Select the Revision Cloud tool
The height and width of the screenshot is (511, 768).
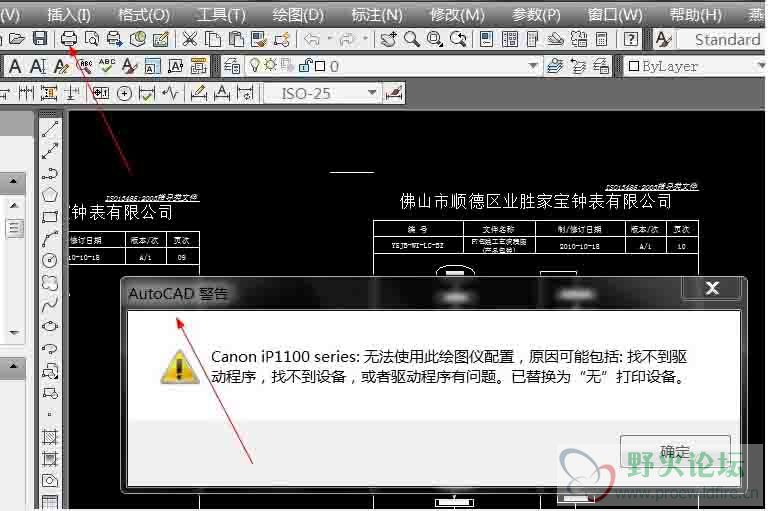50,283
